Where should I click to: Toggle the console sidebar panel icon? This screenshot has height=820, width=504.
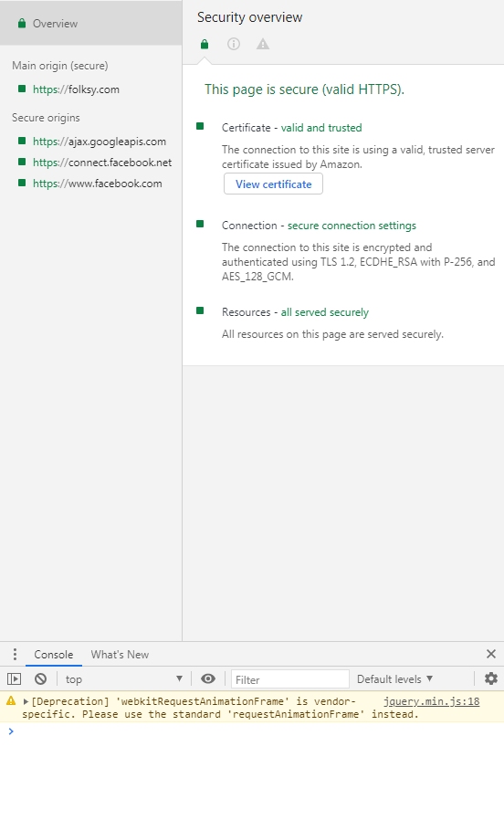pyautogui.click(x=14, y=678)
